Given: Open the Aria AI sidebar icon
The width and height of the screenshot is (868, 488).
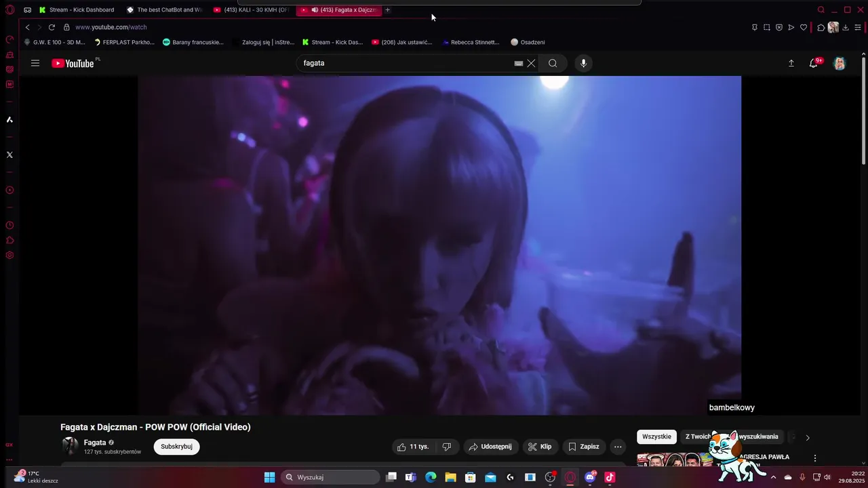Looking at the screenshot, I should 9,120.
